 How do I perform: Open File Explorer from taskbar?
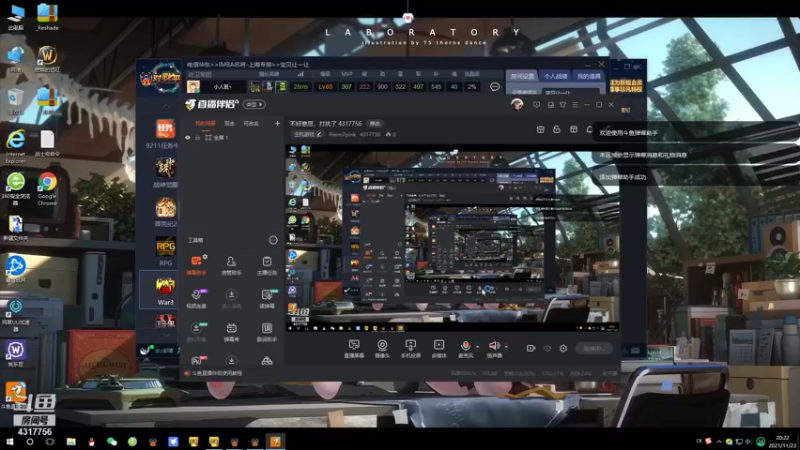(x=71, y=442)
